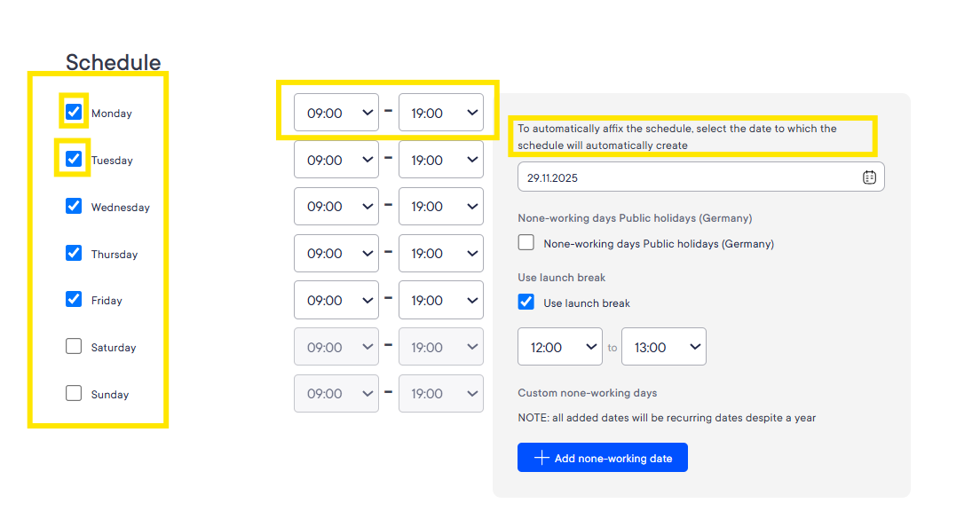The image size is (980, 519).
Task: Uncheck the Wednesday checkbox
Action: click(x=74, y=206)
